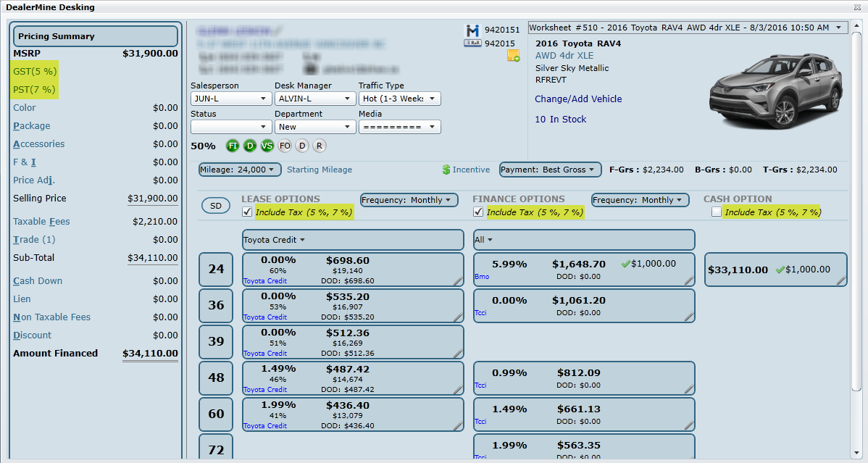Open the Mileage 24,000 dropdown

coord(240,170)
